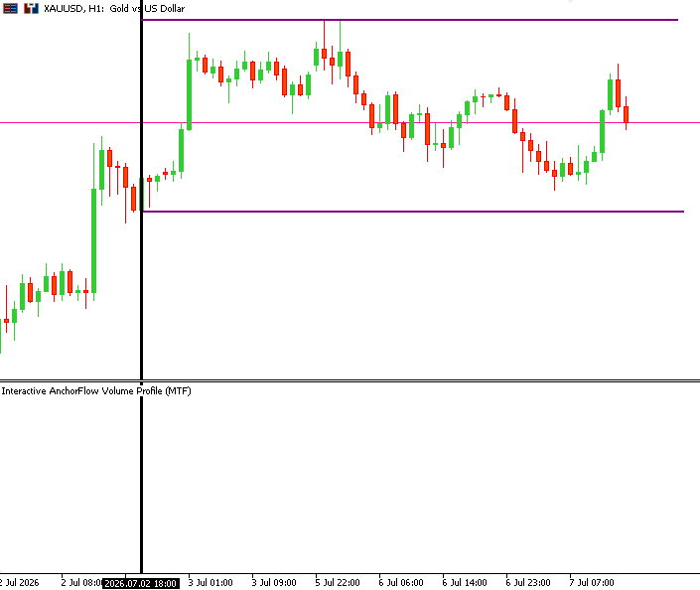
Task: Click the 6 Jul 06:00 axis label
Action: pos(401,583)
